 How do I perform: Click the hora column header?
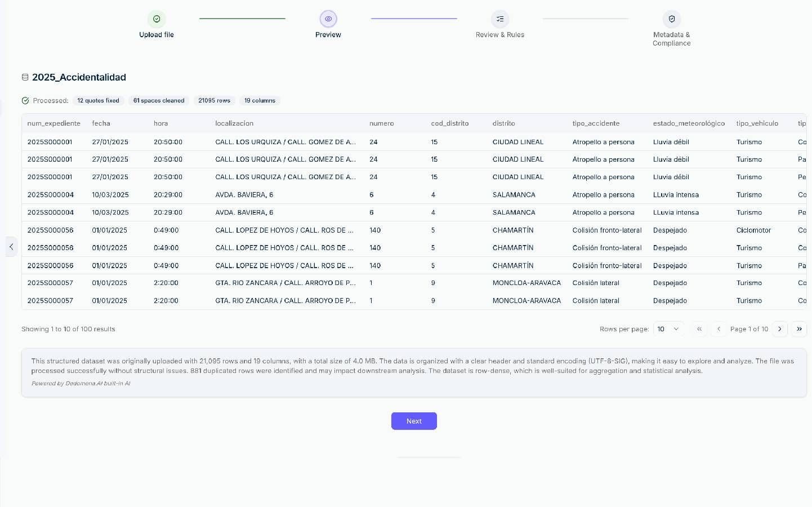point(160,123)
